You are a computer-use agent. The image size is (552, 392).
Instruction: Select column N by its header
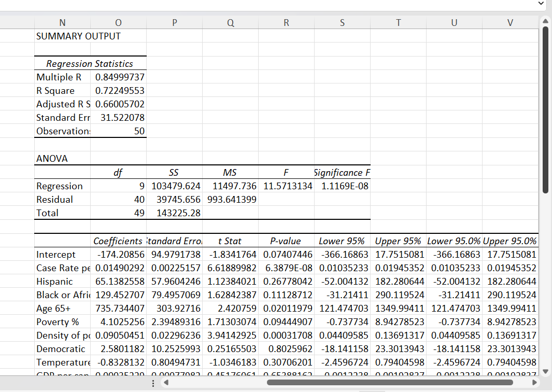pyautogui.click(x=62, y=22)
